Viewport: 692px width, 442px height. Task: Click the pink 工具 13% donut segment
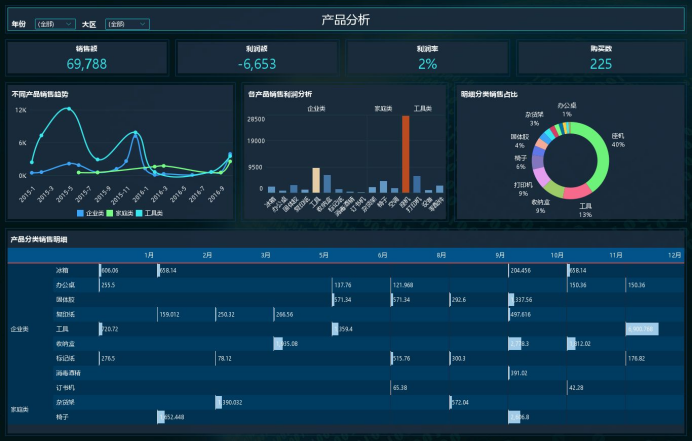pos(578,191)
